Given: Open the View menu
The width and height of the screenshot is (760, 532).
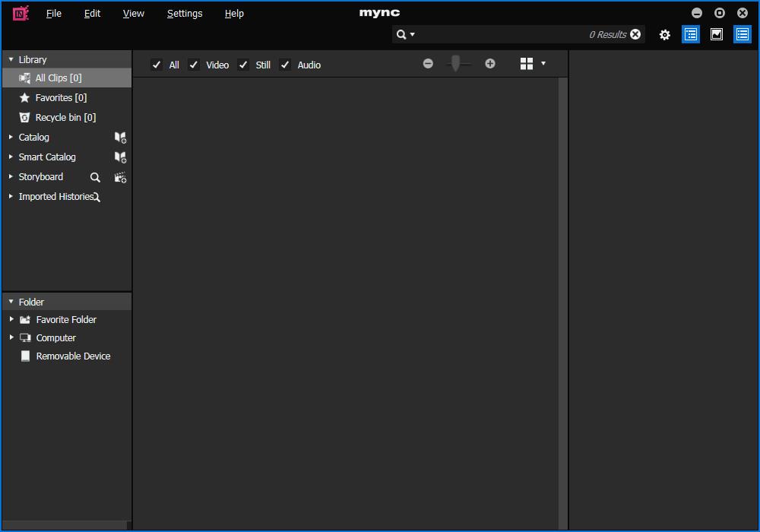Looking at the screenshot, I should tap(133, 14).
